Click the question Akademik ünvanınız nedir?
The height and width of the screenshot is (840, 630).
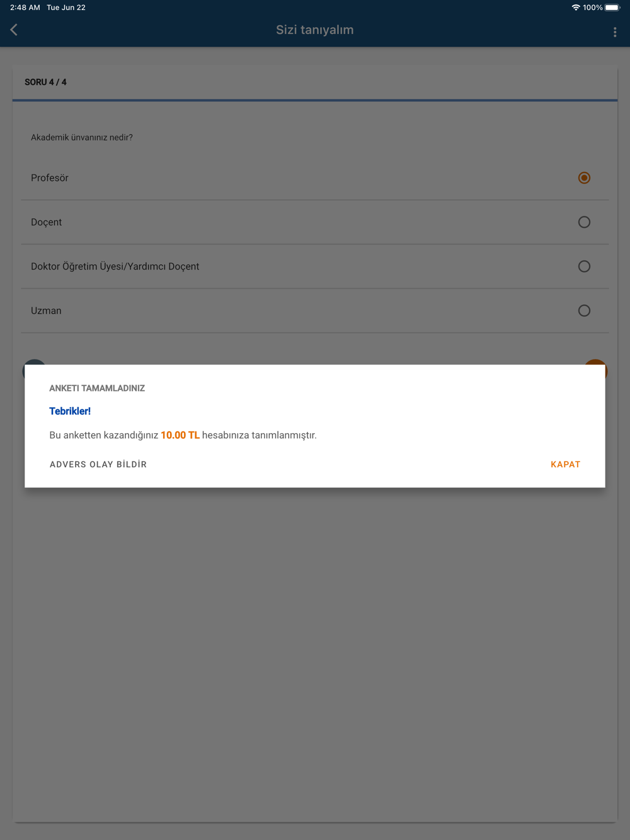click(x=82, y=137)
